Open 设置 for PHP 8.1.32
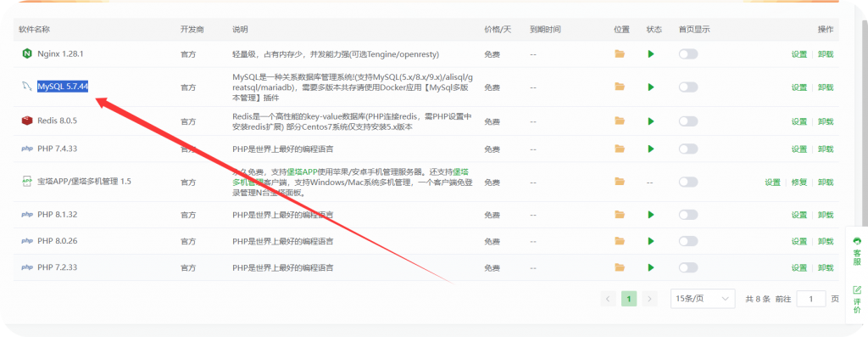This screenshot has height=337, width=868. point(798,215)
